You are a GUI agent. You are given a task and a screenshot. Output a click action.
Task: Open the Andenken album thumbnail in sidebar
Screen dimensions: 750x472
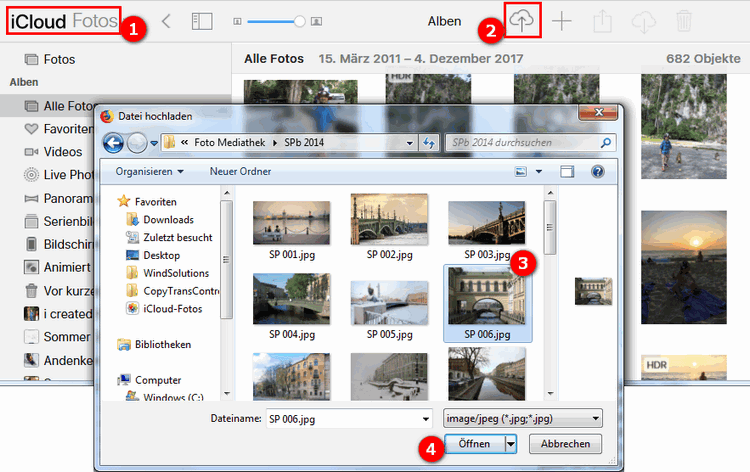[x=31, y=360]
